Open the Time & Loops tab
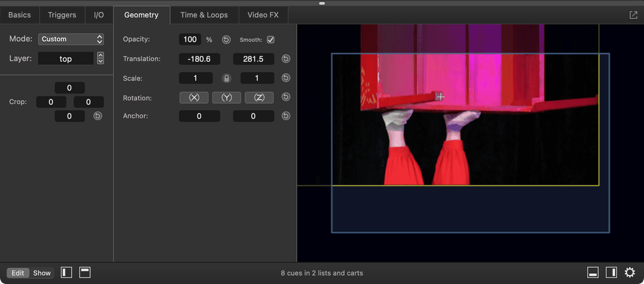644x284 pixels. [204, 15]
